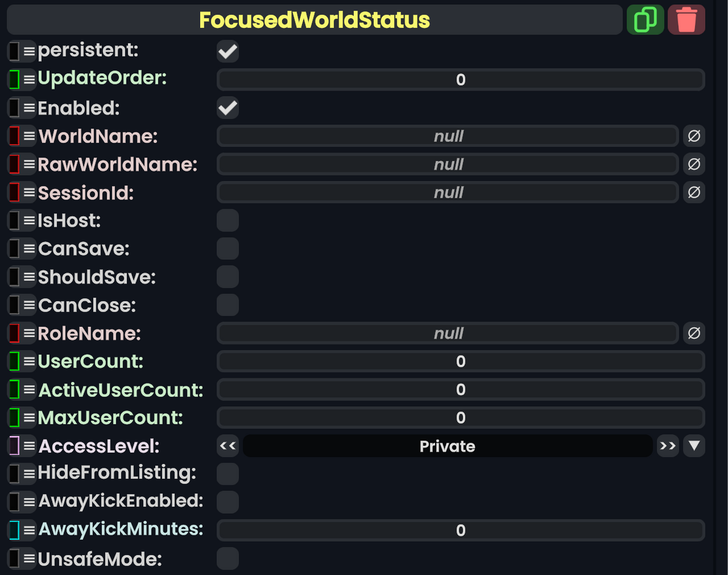Viewport: 728px width, 575px height.
Task: Click the UpdateOrder value field
Action: 460,80
